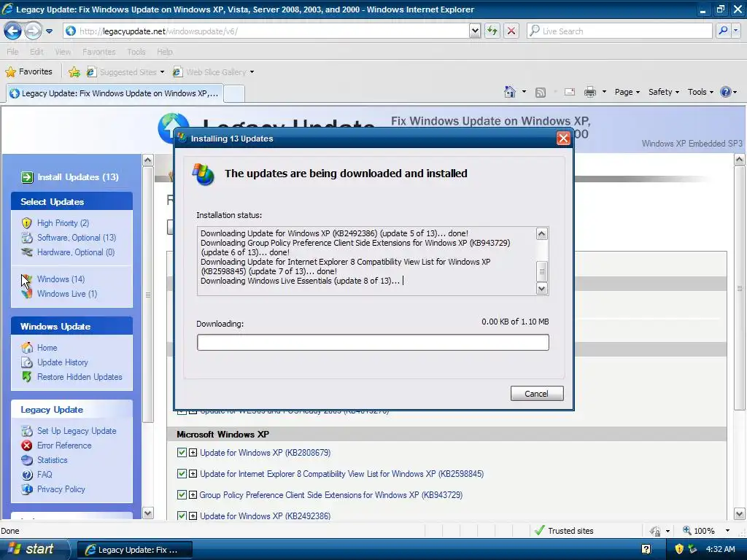Click the Refresh page icon

coord(492,31)
